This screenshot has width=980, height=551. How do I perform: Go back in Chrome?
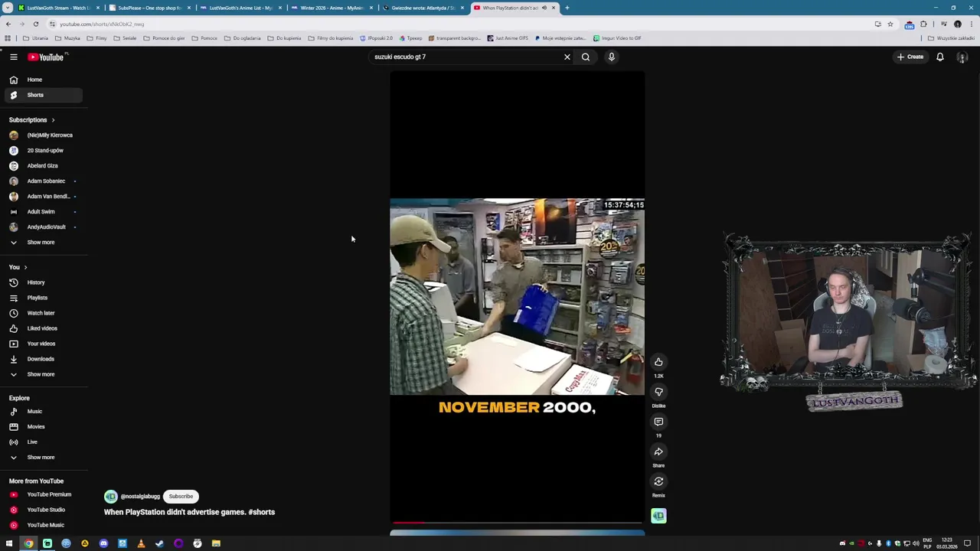[8, 24]
